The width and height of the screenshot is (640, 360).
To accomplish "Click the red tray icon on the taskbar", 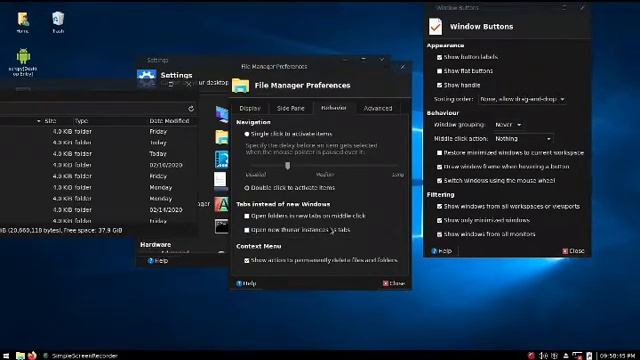I will pos(531,356).
